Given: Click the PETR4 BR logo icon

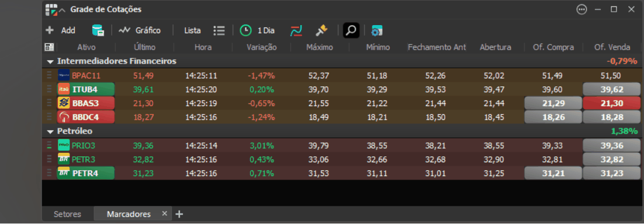Looking at the screenshot, I should click(64, 173).
